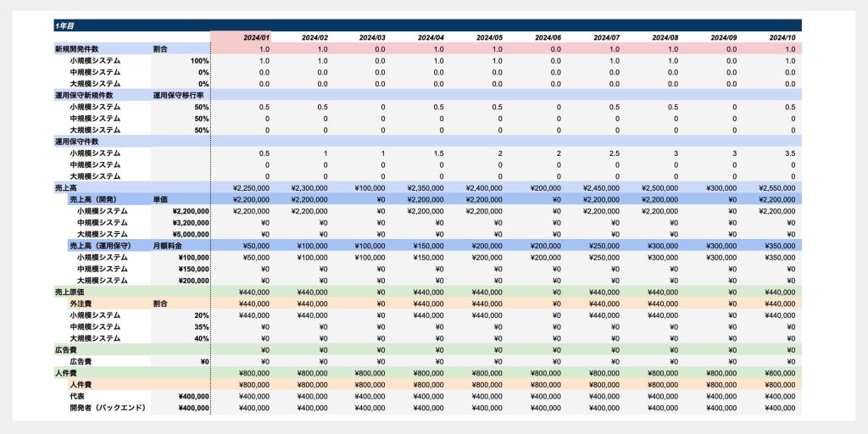Select the 運用保守移行率 header cell

[178, 96]
